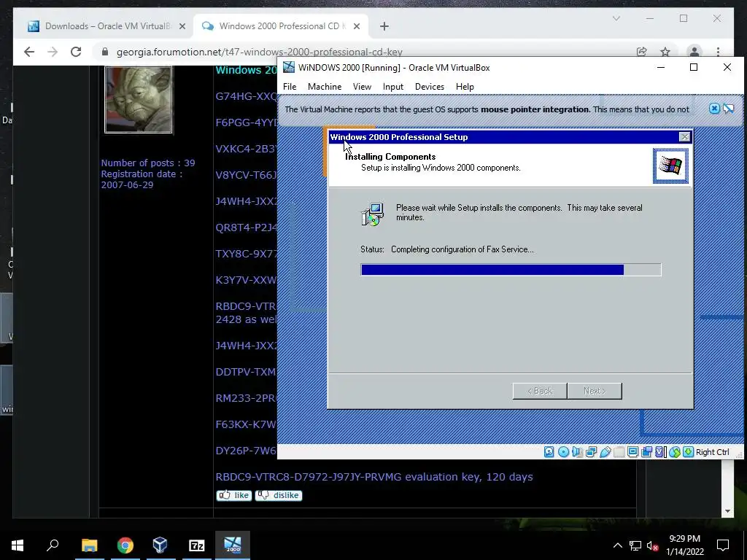Reload the forum page in Chrome
This screenshot has height=560, width=747.
pos(76,52)
